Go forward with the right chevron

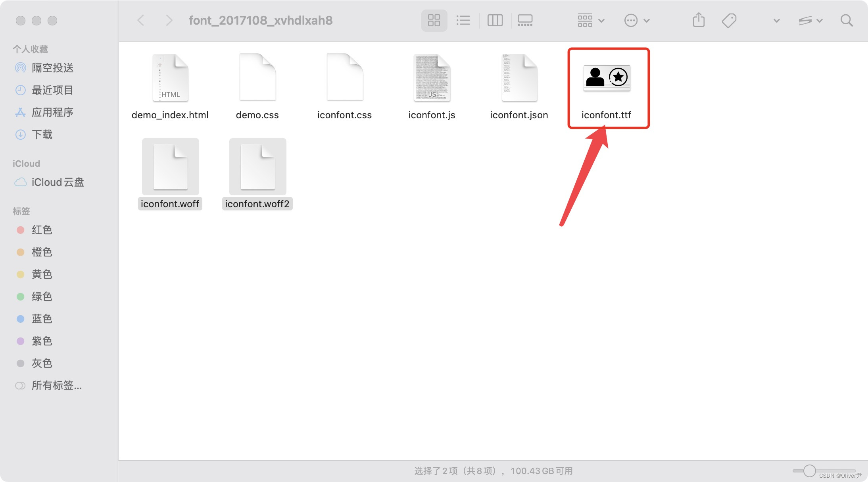(169, 20)
